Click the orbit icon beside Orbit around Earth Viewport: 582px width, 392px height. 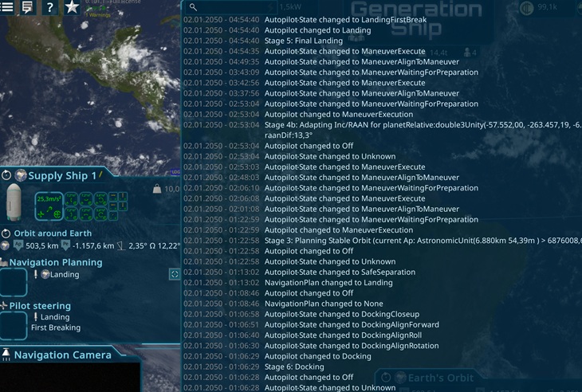tap(6, 233)
